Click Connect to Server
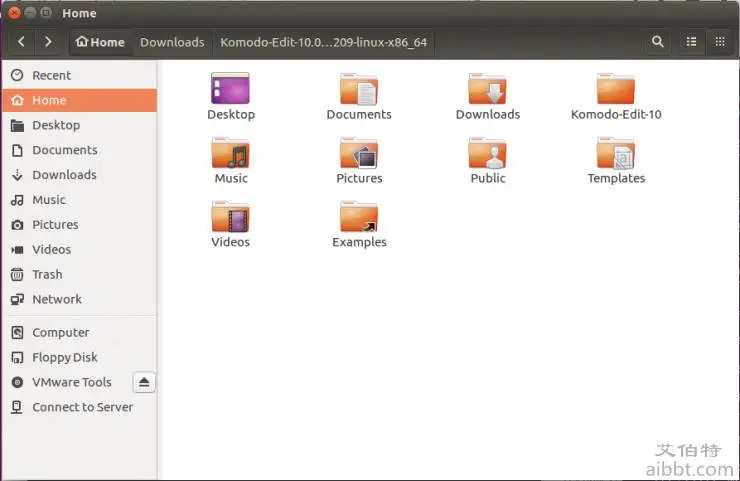The image size is (740, 481). pos(80,407)
